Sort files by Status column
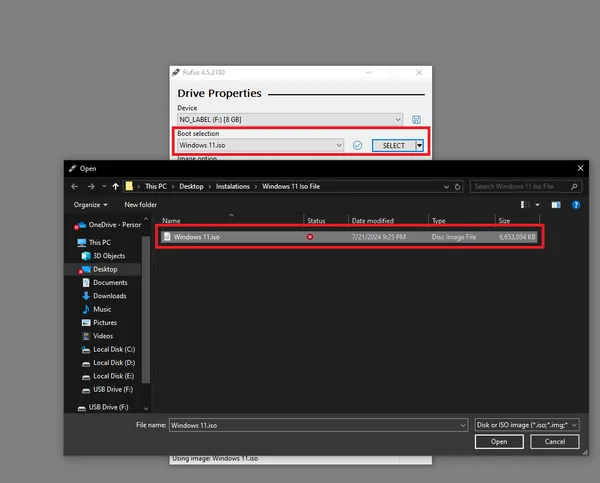This screenshot has width=600, height=483. tap(326, 220)
